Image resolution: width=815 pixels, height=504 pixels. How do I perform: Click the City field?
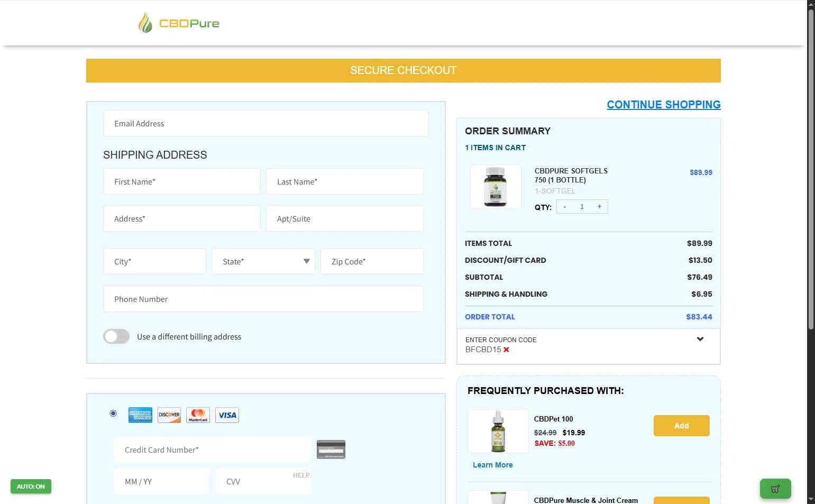[x=155, y=261]
